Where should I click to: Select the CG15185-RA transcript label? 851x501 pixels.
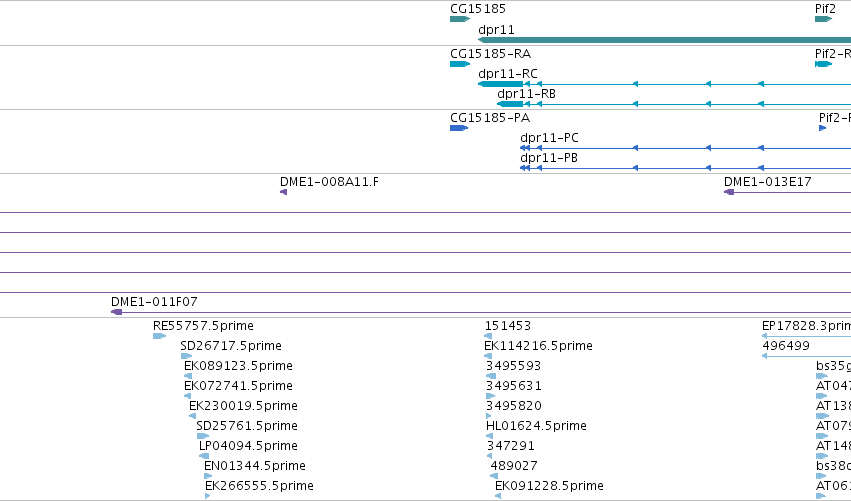[490, 54]
